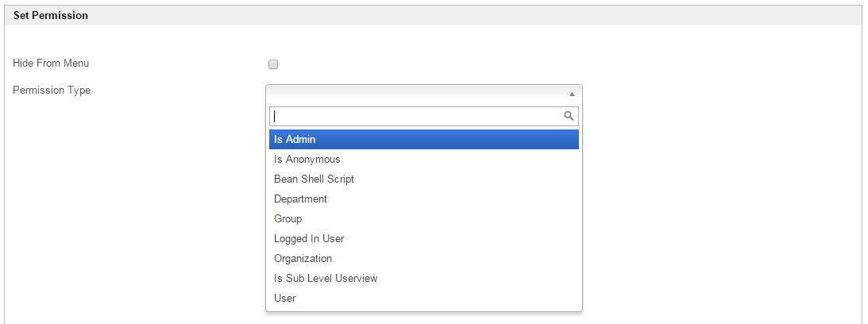This screenshot has width=868, height=324.
Task: Choose the Group option
Action: pyautogui.click(x=287, y=219)
